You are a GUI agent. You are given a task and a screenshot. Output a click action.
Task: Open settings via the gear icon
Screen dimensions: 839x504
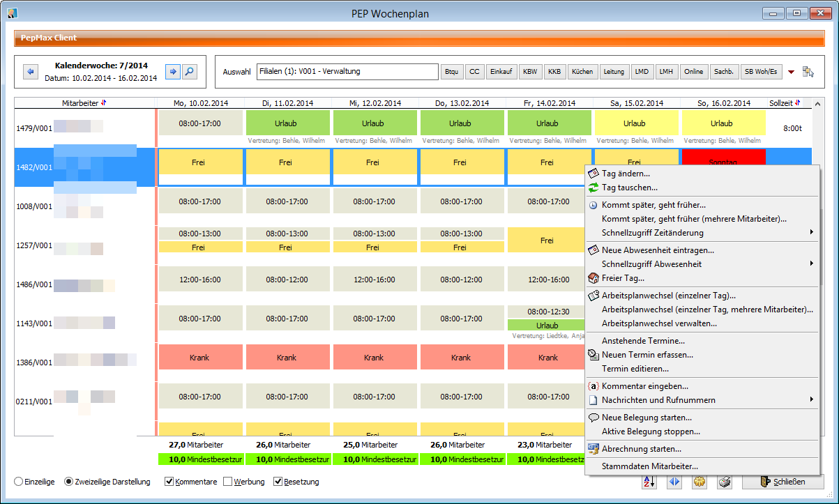pos(700,482)
